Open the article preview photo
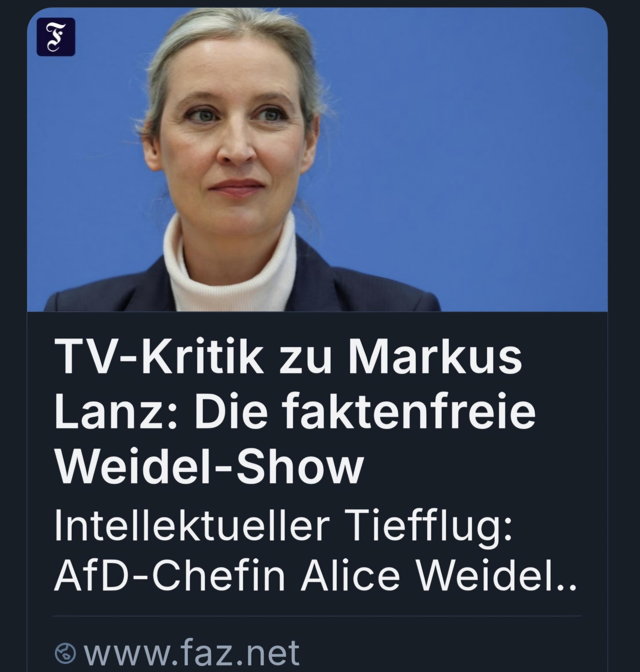This screenshot has width=640, height=672. (x=317, y=160)
